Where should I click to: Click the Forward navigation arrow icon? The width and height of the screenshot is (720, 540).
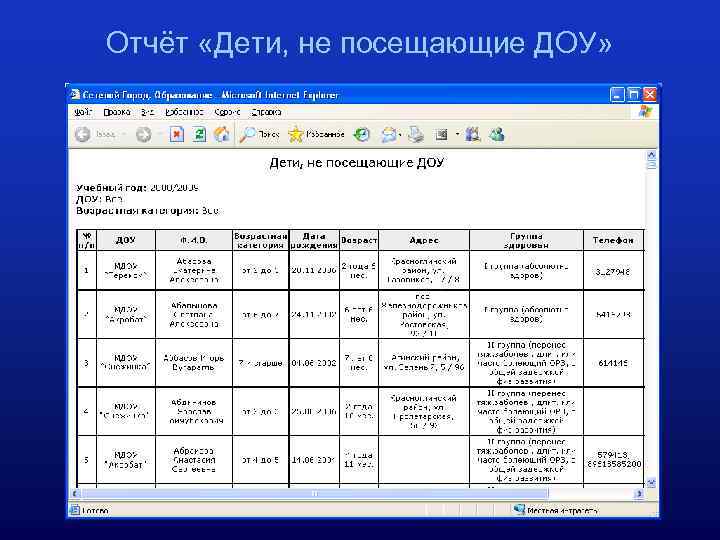tap(143, 135)
